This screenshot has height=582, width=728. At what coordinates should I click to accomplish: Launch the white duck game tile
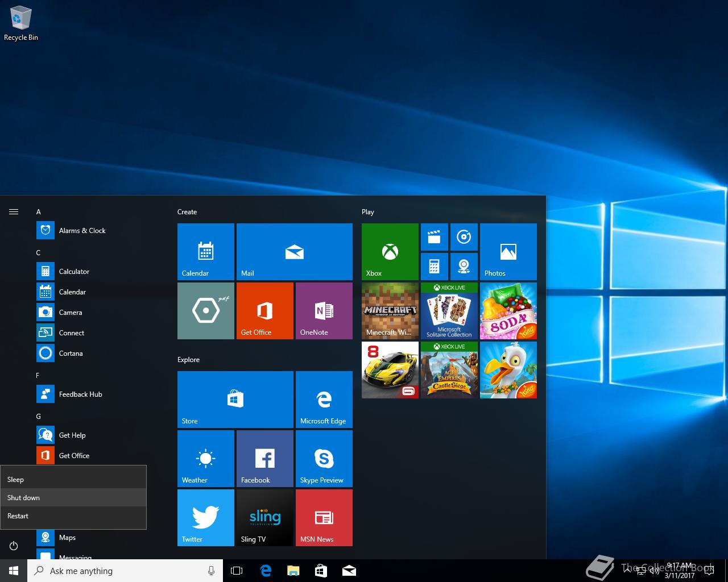tap(508, 370)
